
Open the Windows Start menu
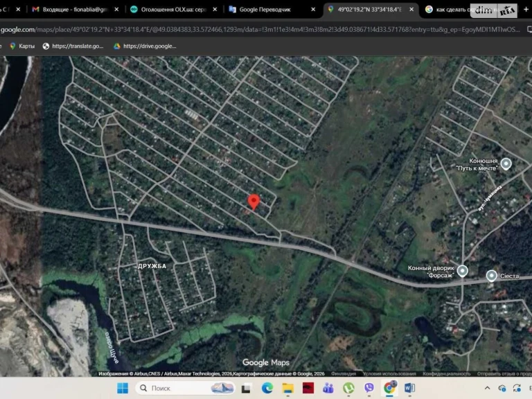click(123, 388)
